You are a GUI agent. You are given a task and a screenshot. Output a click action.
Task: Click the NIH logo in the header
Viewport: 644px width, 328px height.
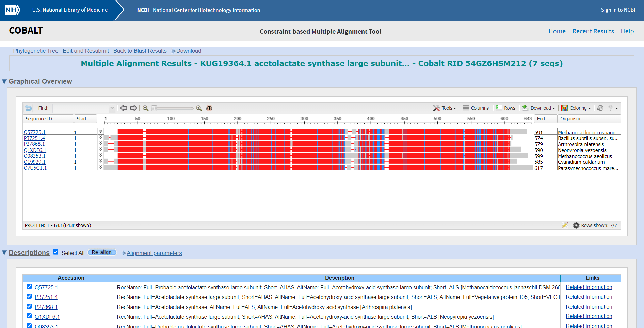13,10
